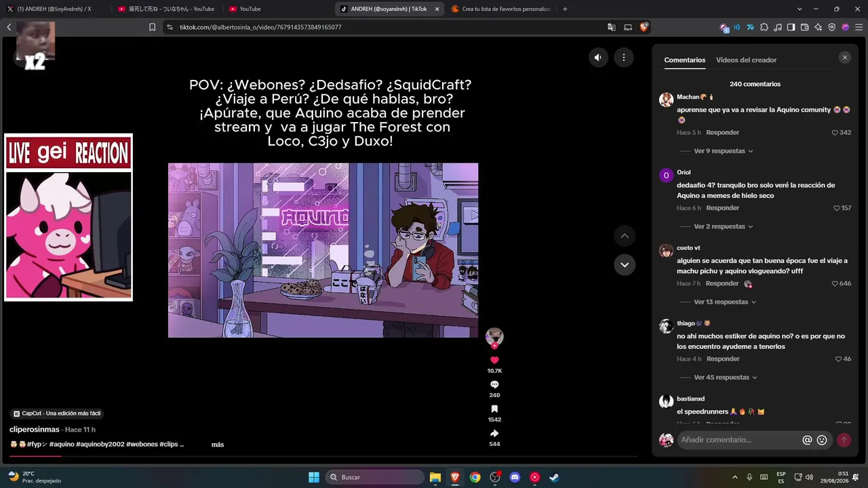Like the video with the heart icon

coord(494,360)
